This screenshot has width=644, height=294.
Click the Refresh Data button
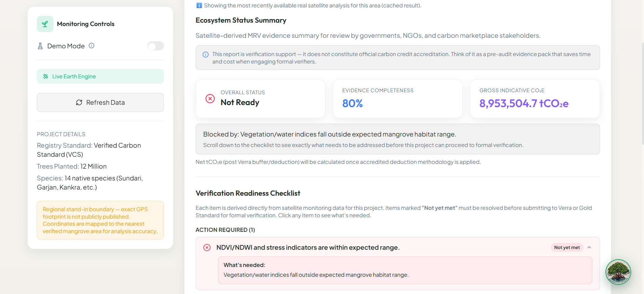pyautogui.click(x=100, y=102)
